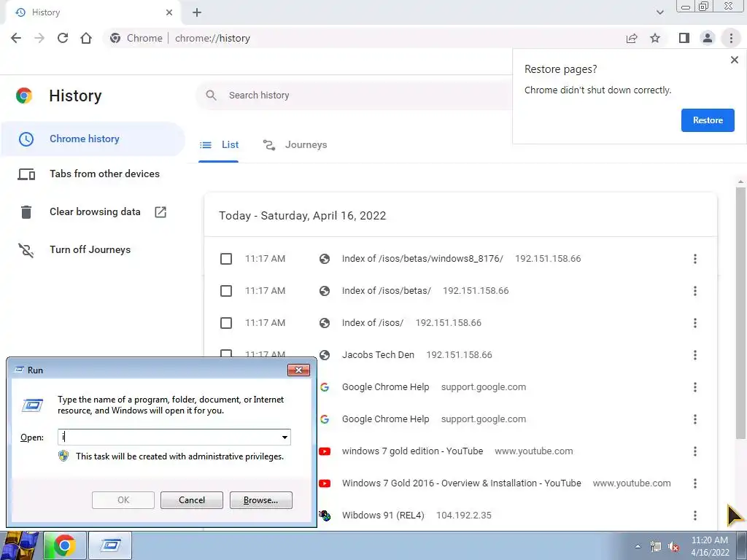Image resolution: width=747 pixels, height=560 pixels.
Task: Share this page icon in address bar
Action: click(632, 38)
